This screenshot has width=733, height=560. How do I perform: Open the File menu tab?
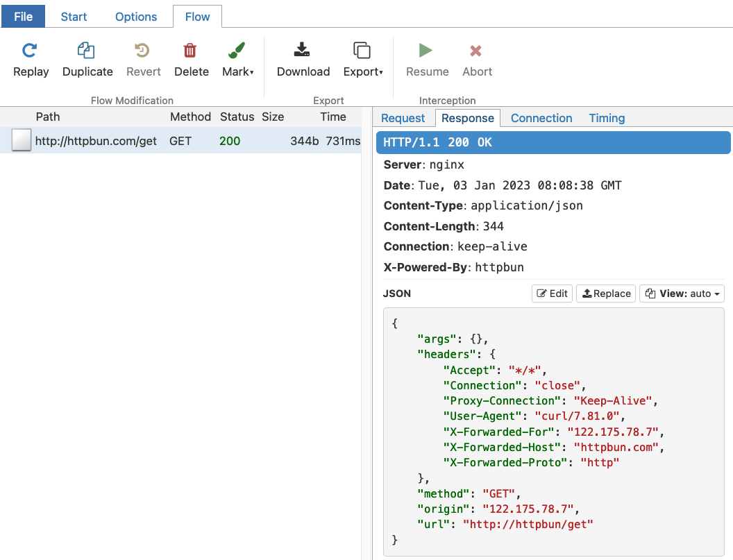point(24,17)
